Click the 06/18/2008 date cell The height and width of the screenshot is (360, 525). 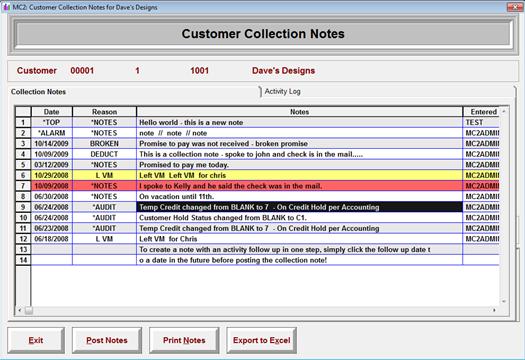point(52,239)
